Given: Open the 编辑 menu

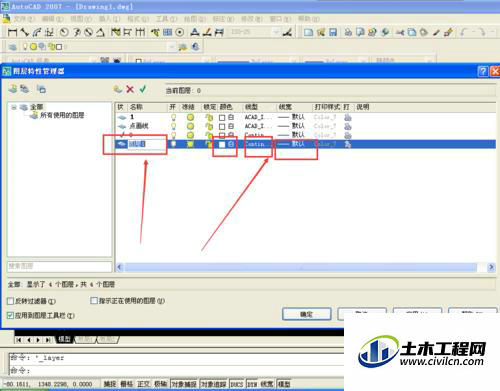Looking at the screenshot, I should tap(53, 19).
